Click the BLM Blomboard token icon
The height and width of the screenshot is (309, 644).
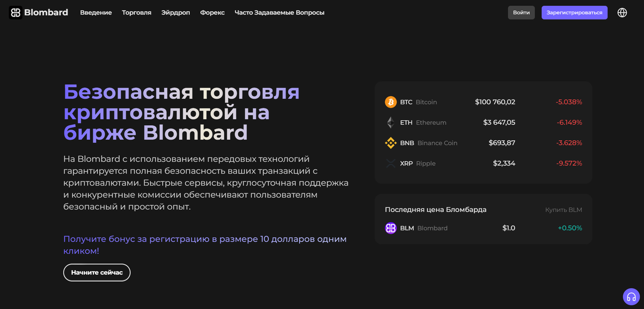(x=391, y=228)
